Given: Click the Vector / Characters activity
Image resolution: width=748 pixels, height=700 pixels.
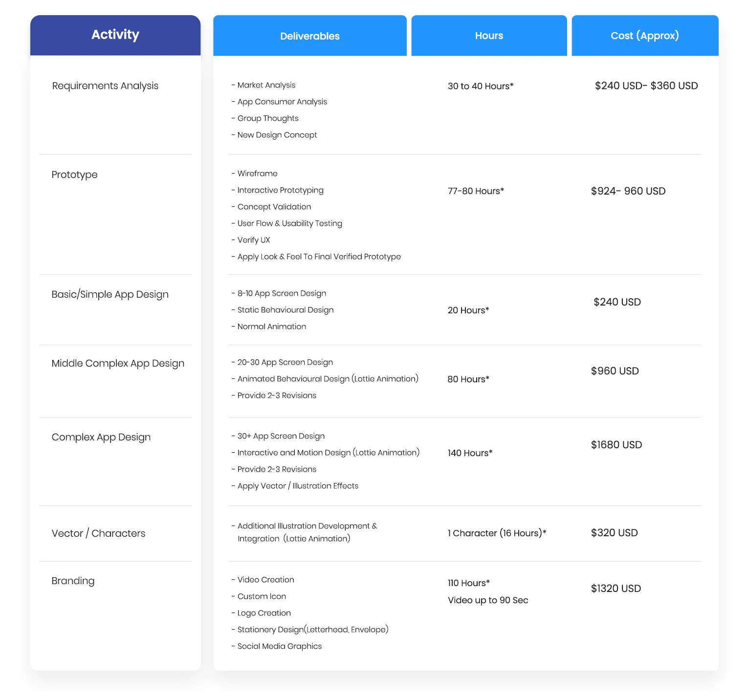Looking at the screenshot, I should tap(98, 534).
